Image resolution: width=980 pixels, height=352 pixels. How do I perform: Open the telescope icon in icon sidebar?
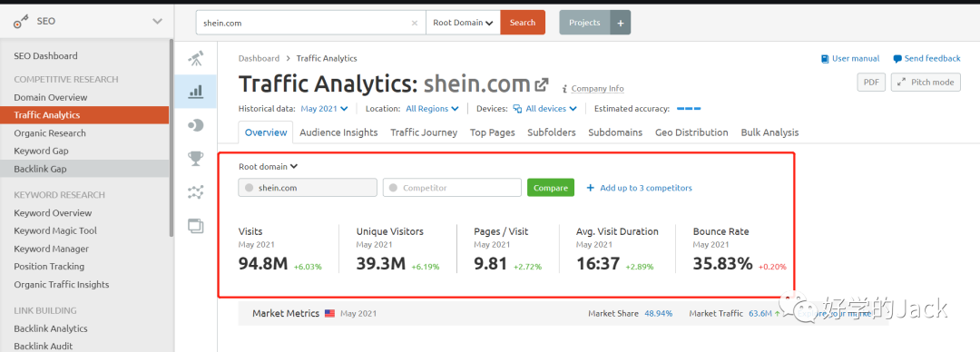point(196,59)
